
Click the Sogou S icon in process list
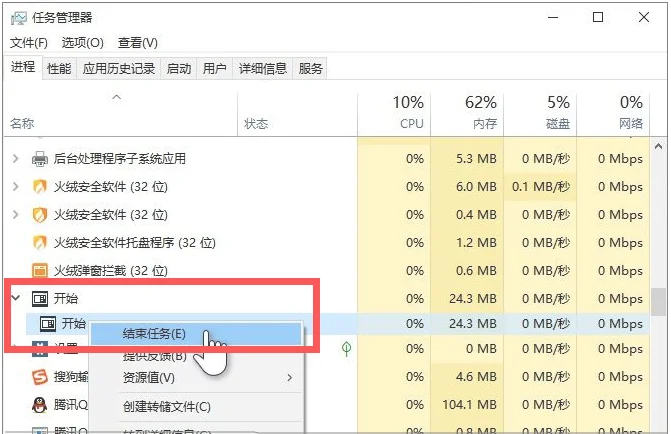pos(40,377)
